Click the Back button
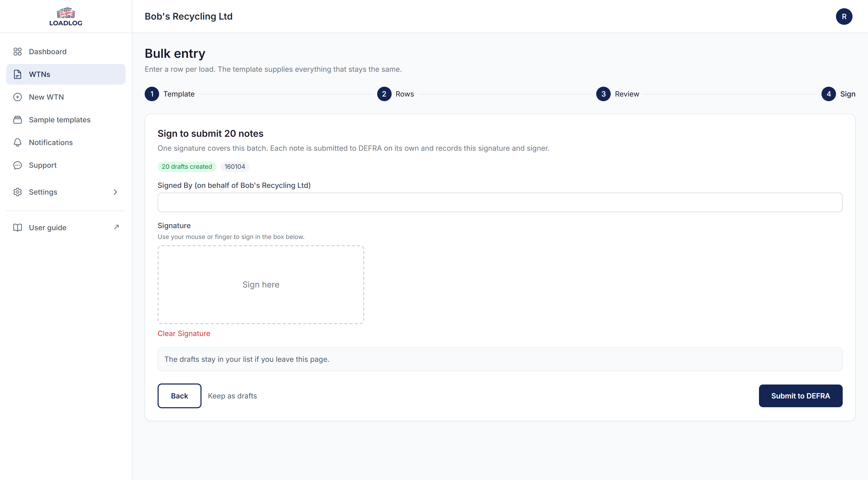The height and width of the screenshot is (480, 868). (x=179, y=396)
